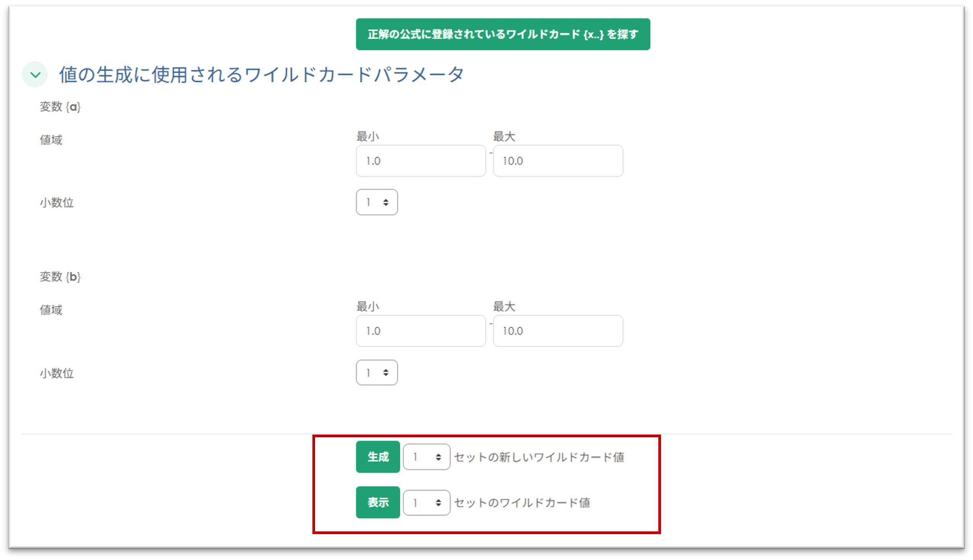The image size is (973, 560).
Task: Click the up-down arrows in {b} decimal selector
Action: tap(386, 372)
